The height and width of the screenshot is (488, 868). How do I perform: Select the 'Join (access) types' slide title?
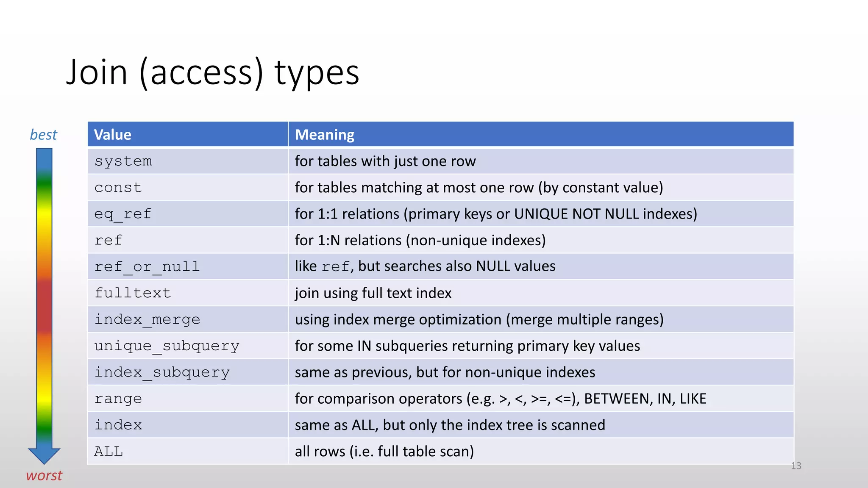tap(213, 72)
